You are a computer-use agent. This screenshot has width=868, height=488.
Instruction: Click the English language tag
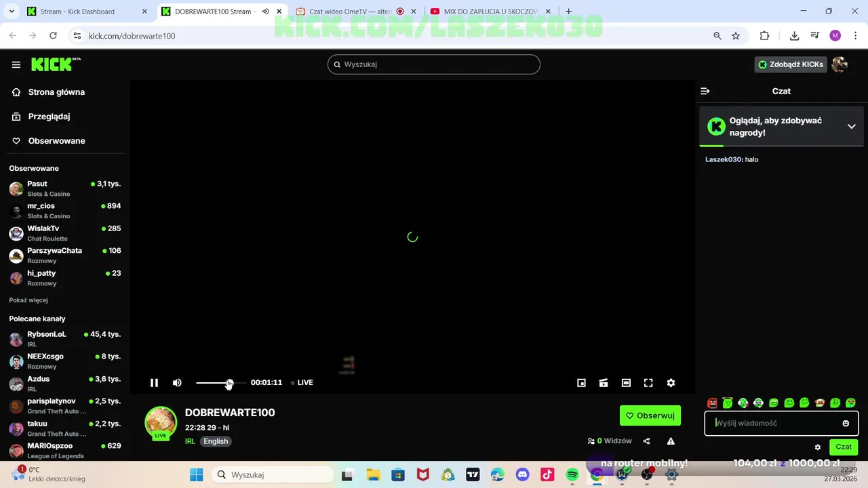click(216, 441)
